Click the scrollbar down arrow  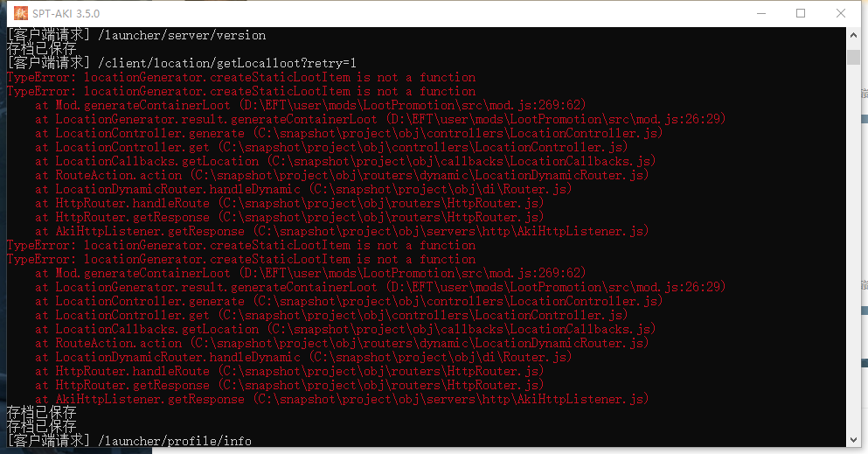853,440
